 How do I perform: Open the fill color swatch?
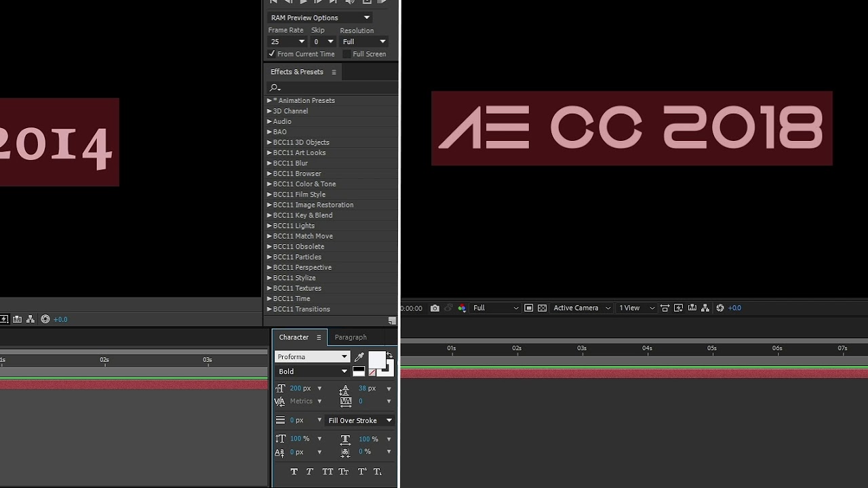[x=376, y=360]
